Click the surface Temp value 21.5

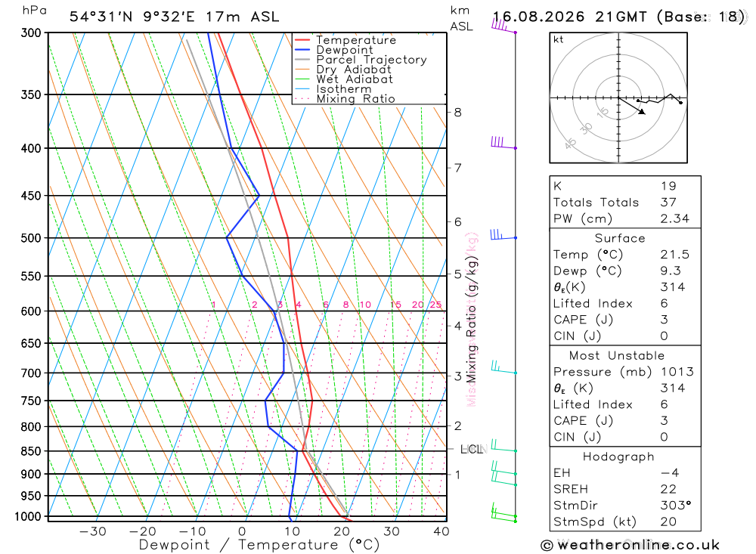675,255
